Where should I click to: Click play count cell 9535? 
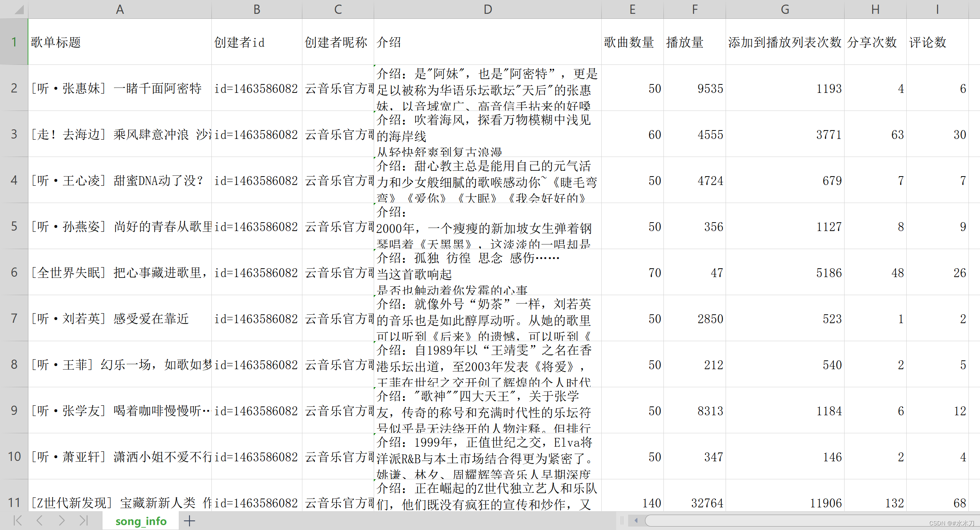click(x=695, y=88)
